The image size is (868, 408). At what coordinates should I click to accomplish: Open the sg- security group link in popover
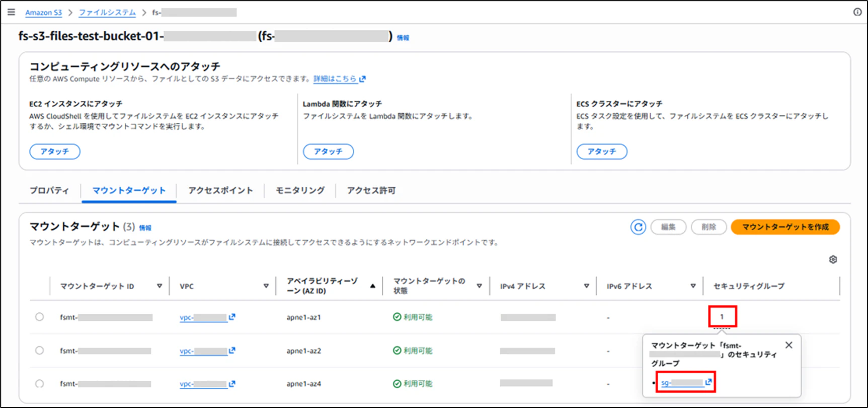coord(682,383)
